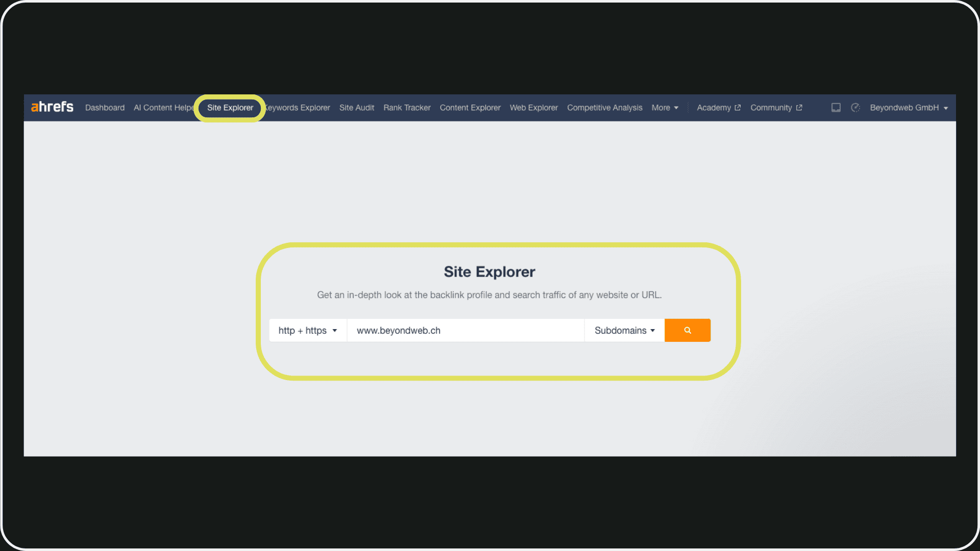Open the Subdomains mode dropdown

625,330
